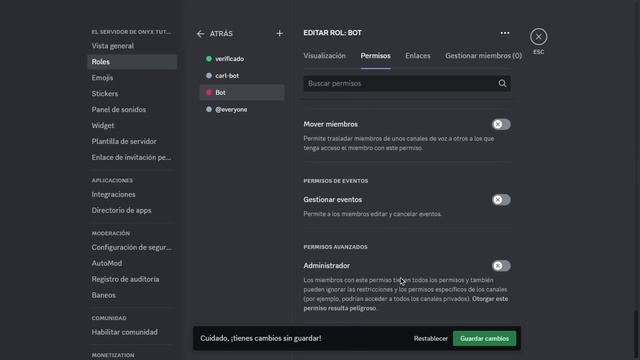Click the back arrow next to ATRÁS
This screenshot has height=360, width=640.
coord(200,33)
